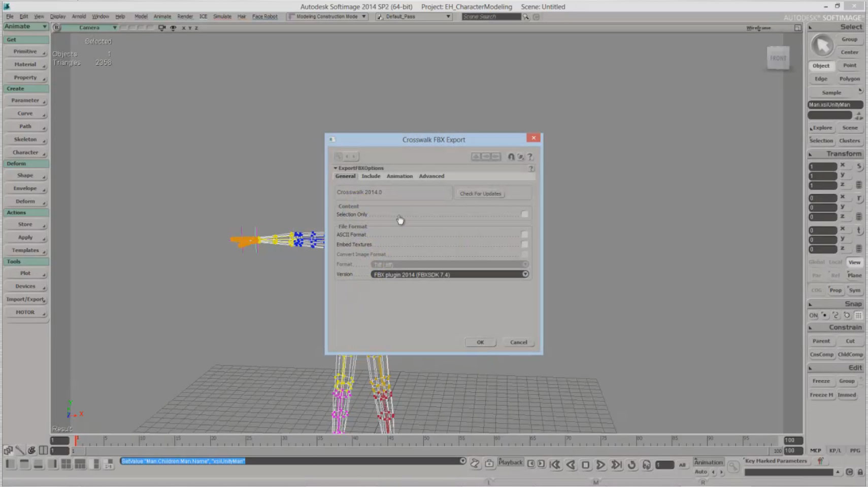Click the camera icon in the viewport toolbar
868x487 pixels.
click(x=162, y=28)
